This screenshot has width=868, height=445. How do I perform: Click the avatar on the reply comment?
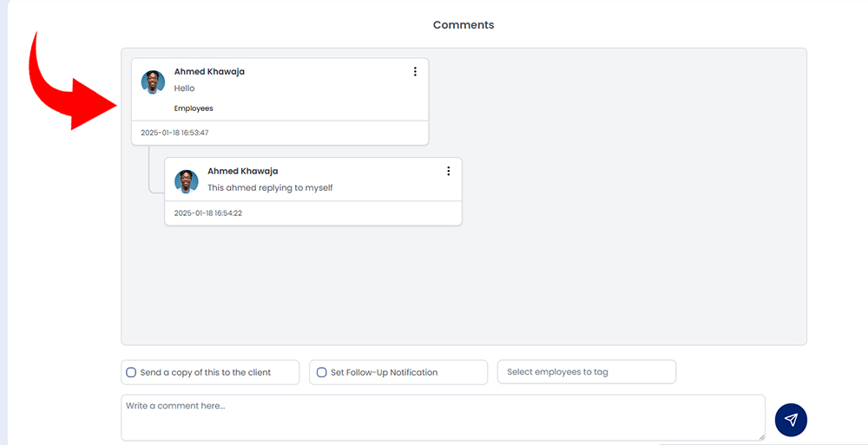pos(187,181)
